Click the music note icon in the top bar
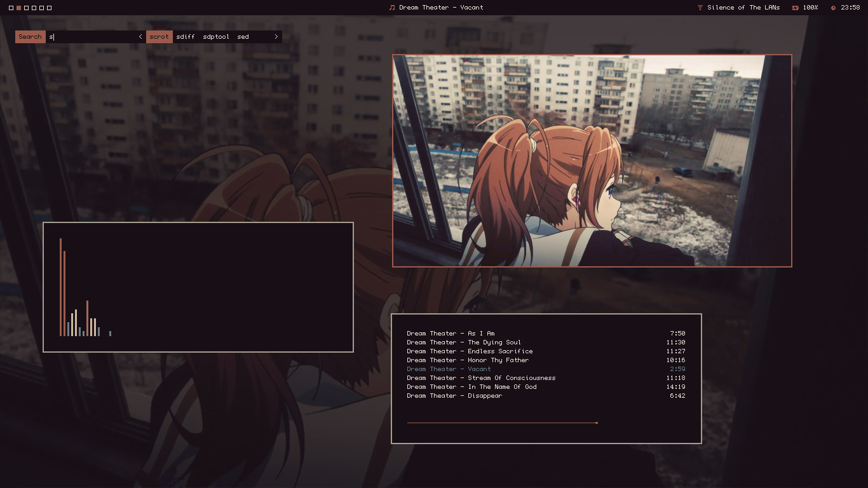Screen dimensions: 868x488 click(392, 8)
